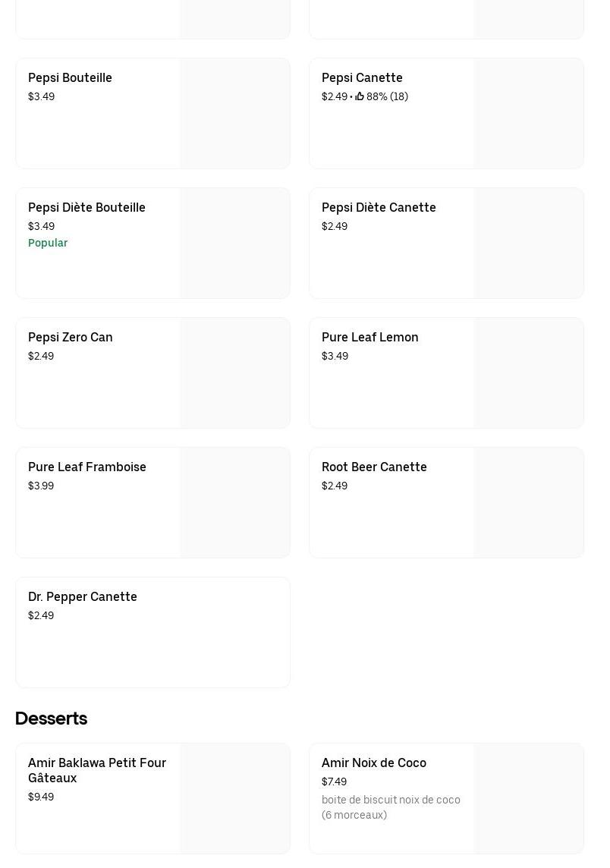Click the Amir Noix de Coco description text
The image size is (610, 868).
(390, 807)
